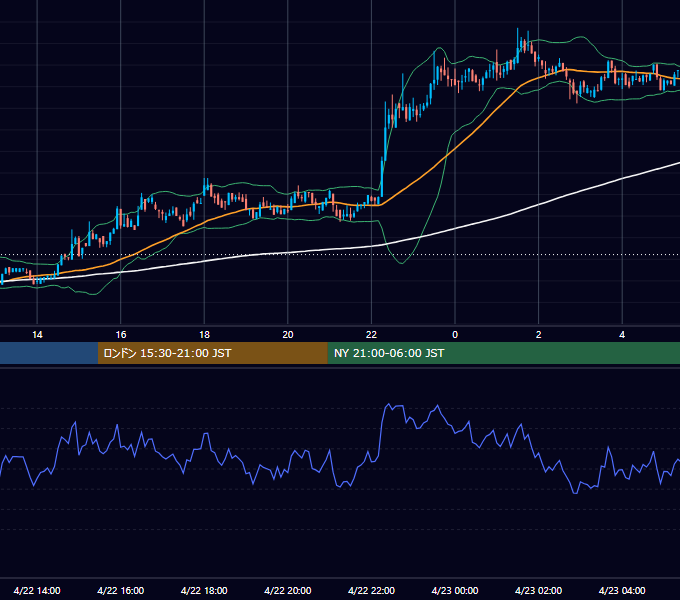680x600 pixels.
Task: Click the '4/22 20:00' date label
Action: tap(288, 590)
